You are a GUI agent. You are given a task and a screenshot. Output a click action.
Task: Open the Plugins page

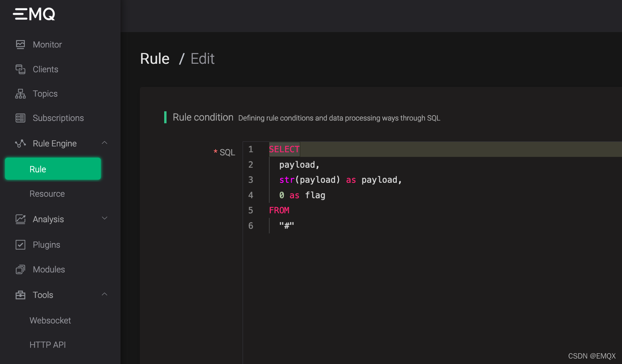[x=46, y=245]
